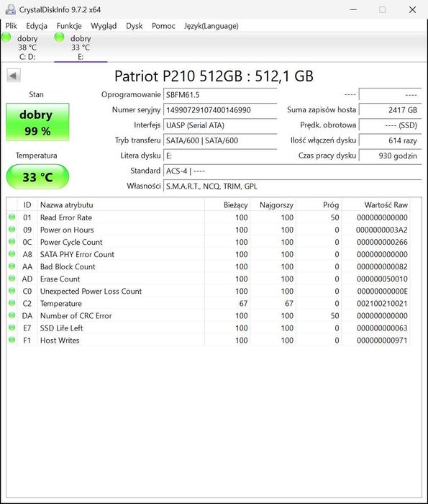Image resolution: width=428 pixels, height=504 pixels.
Task: Click the Suma zapisów hosta value 2417 GB
Action: [390, 110]
